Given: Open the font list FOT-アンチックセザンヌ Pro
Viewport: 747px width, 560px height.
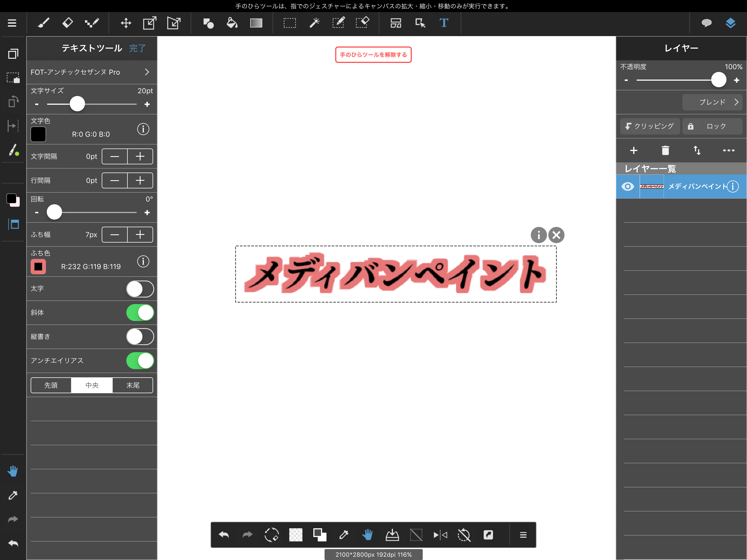Looking at the screenshot, I should [92, 72].
